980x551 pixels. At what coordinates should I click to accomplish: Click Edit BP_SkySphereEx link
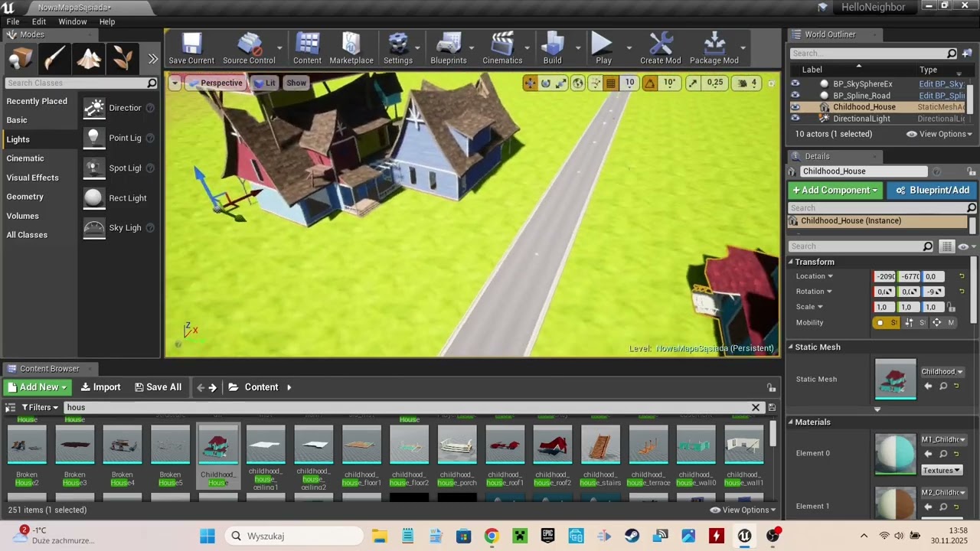pos(942,84)
